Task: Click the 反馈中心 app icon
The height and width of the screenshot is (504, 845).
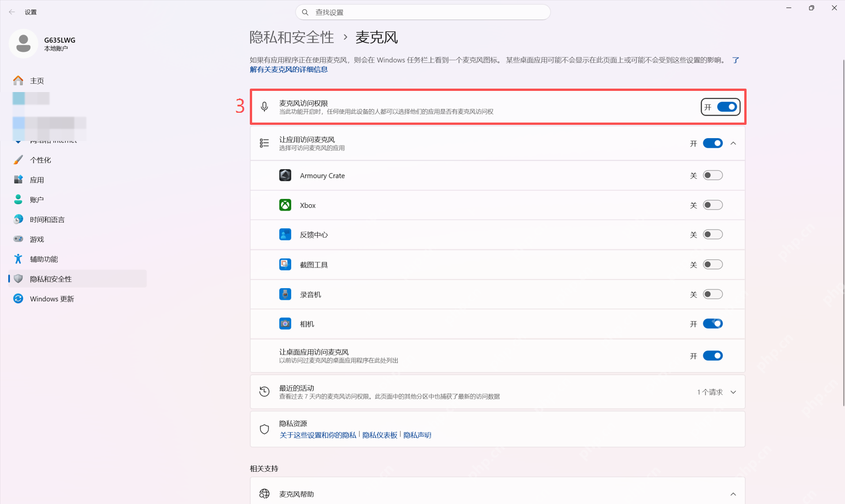Action: coord(285,234)
